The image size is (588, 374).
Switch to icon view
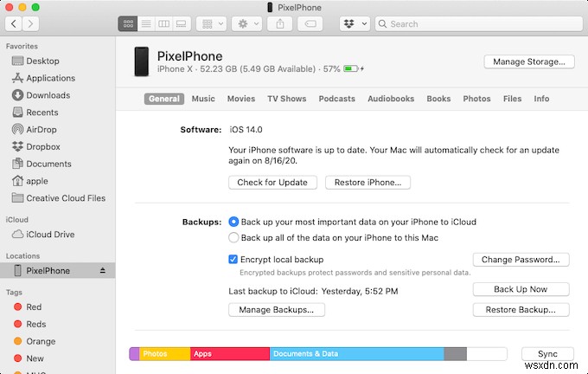[128, 23]
